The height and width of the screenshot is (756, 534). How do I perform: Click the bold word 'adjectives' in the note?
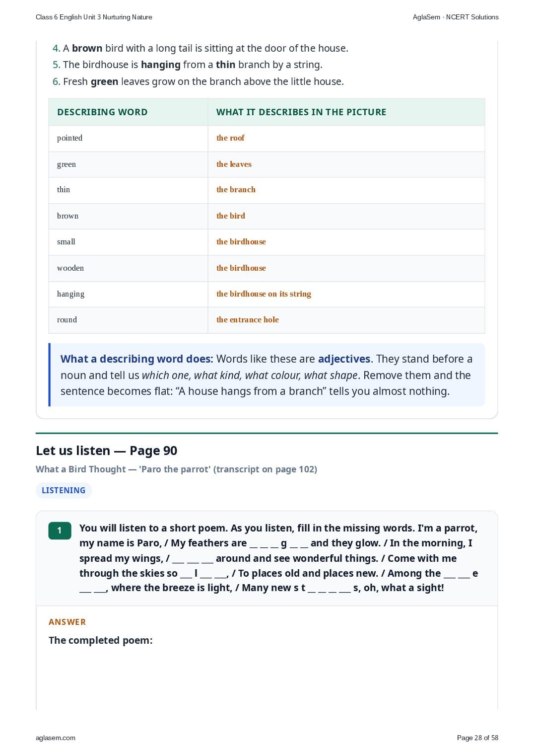point(344,359)
